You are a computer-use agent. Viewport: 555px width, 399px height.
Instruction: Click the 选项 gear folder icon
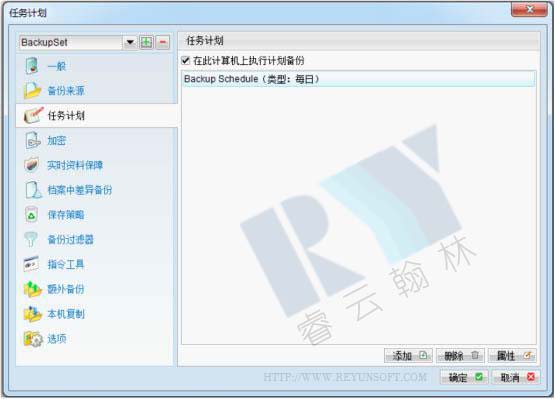tap(33, 339)
